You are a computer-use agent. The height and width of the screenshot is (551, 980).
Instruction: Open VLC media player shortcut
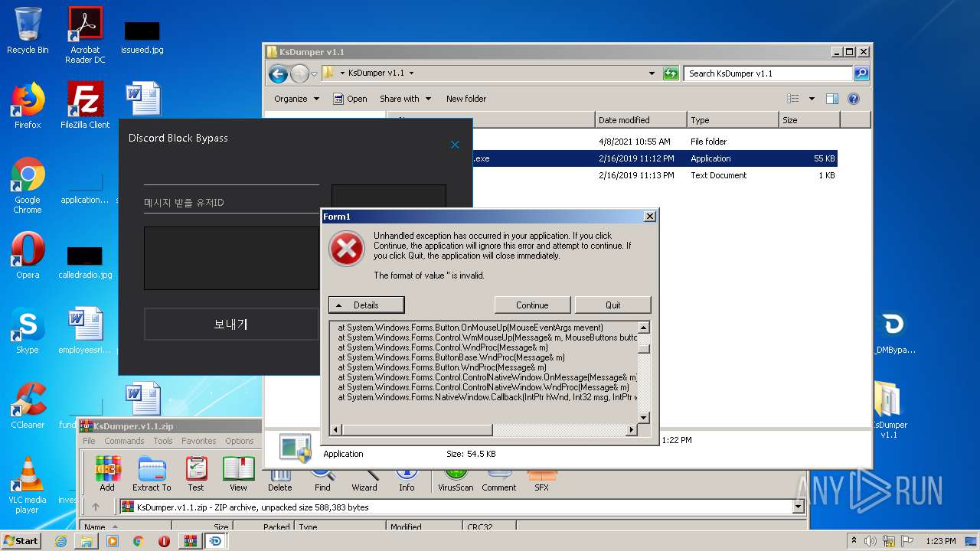(28, 485)
